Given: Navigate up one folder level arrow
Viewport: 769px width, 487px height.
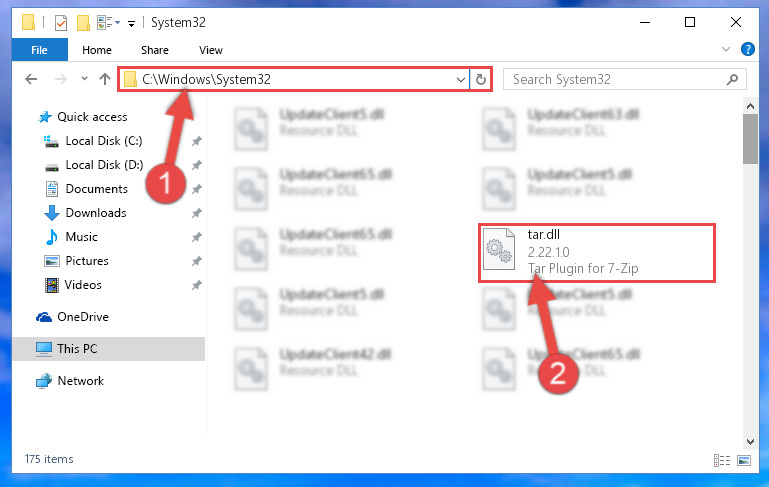Looking at the screenshot, I should tap(104, 79).
